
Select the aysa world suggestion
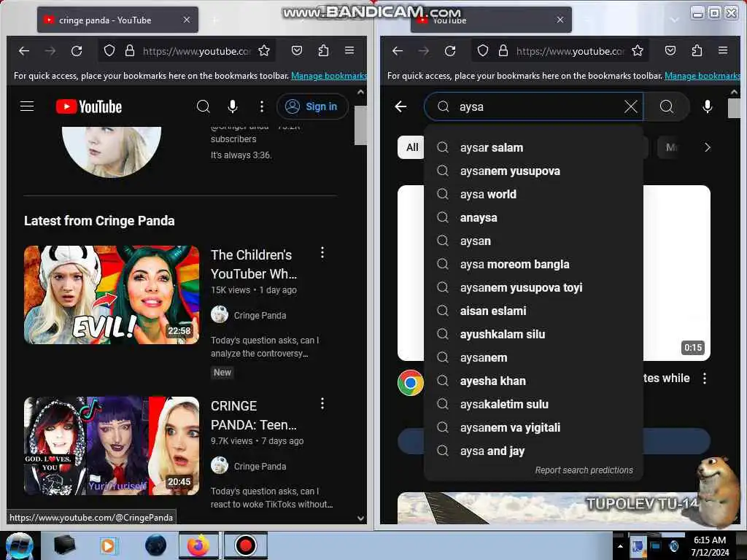[x=533, y=194]
